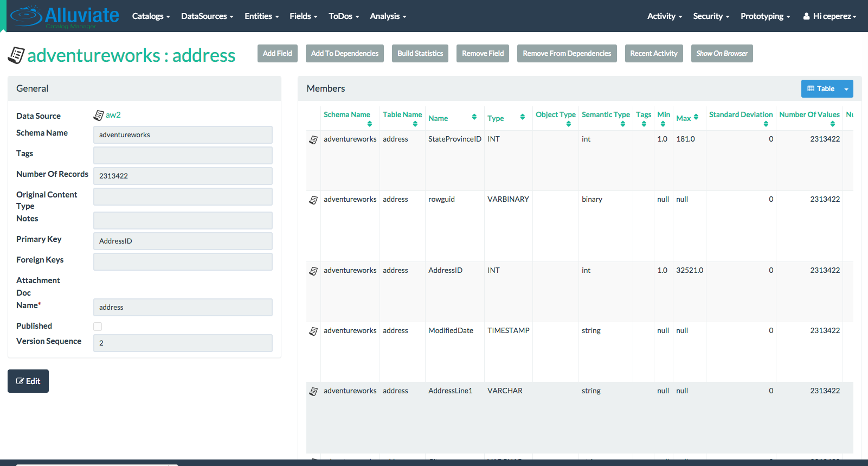Click the Alluviate Catalog Manager logo

tap(65, 16)
